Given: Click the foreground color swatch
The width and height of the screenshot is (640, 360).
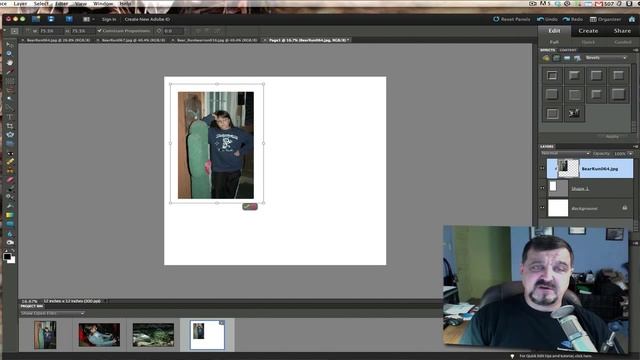Looking at the screenshot, I should [7, 257].
